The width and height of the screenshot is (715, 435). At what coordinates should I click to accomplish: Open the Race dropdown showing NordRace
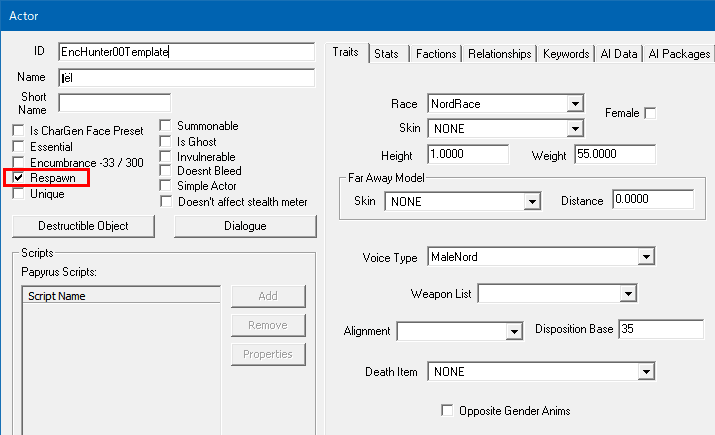point(575,104)
